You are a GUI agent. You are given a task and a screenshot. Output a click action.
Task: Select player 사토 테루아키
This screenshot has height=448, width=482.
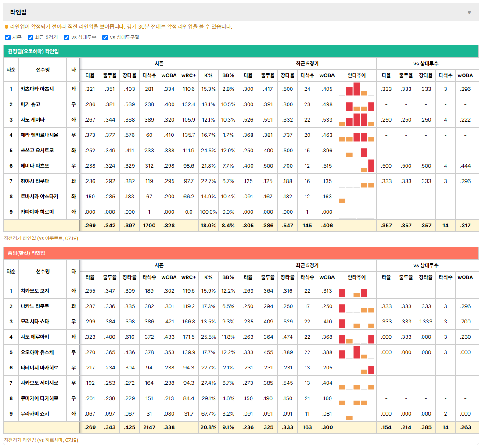[x=35, y=337]
